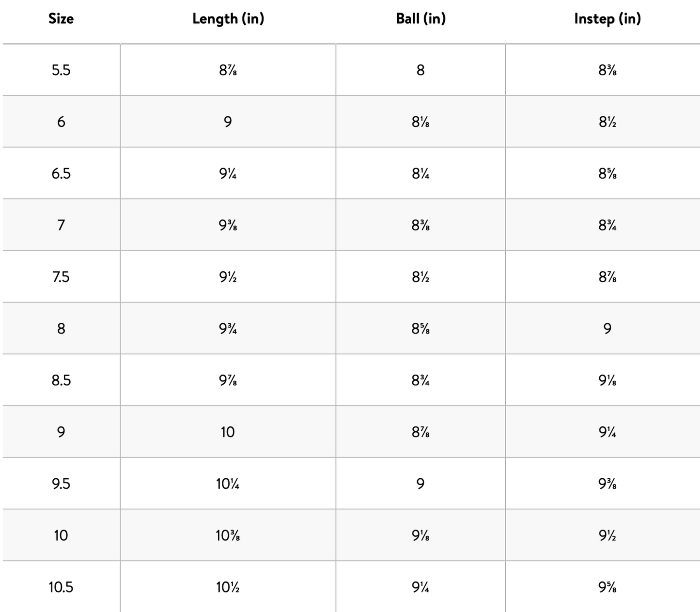The height and width of the screenshot is (612, 700).
Task: Click the size 9.5 cell
Action: (x=61, y=484)
